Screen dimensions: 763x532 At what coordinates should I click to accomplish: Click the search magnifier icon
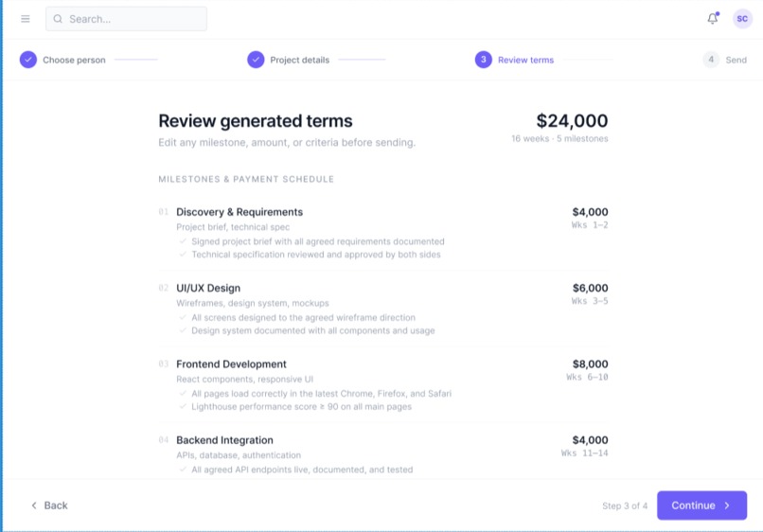click(x=58, y=19)
